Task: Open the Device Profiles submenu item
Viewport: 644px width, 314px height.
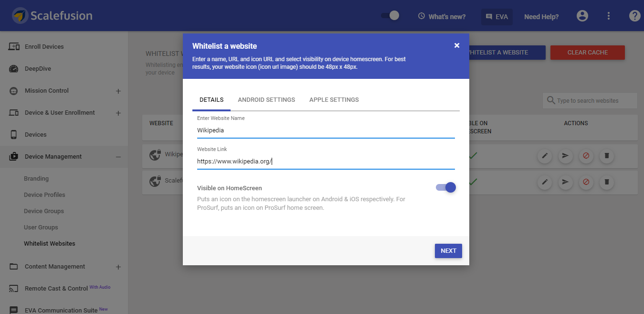Action: point(44,195)
